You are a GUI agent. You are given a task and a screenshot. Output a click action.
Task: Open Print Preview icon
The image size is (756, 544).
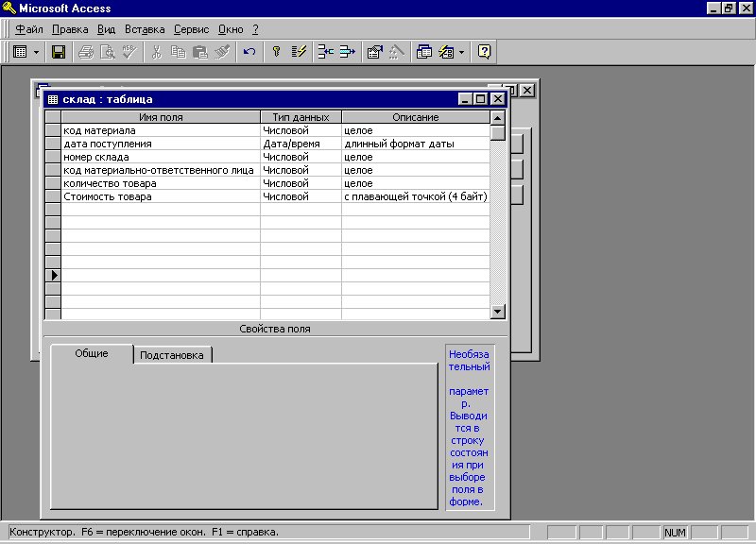tap(108, 52)
